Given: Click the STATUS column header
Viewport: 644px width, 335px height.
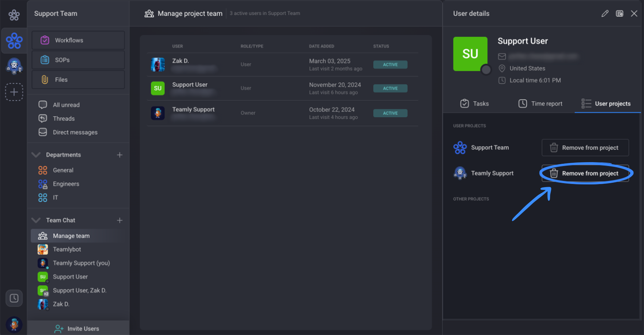Looking at the screenshot, I should click(381, 46).
